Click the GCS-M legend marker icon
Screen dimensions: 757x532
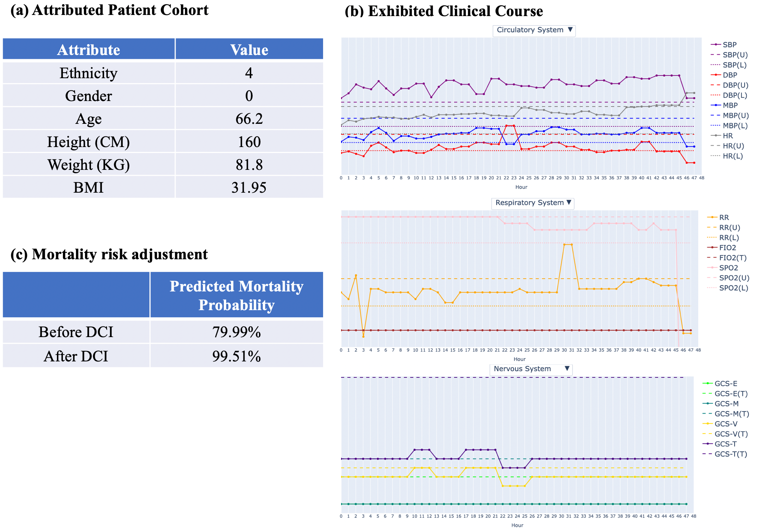708,404
